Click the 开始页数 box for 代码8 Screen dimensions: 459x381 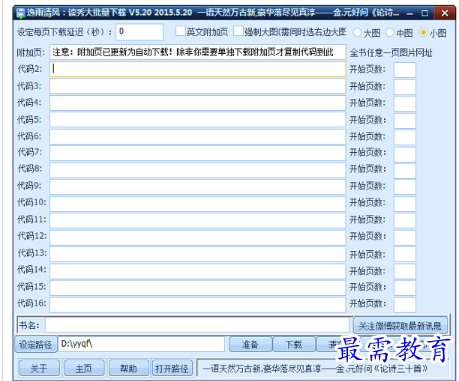[405, 170]
